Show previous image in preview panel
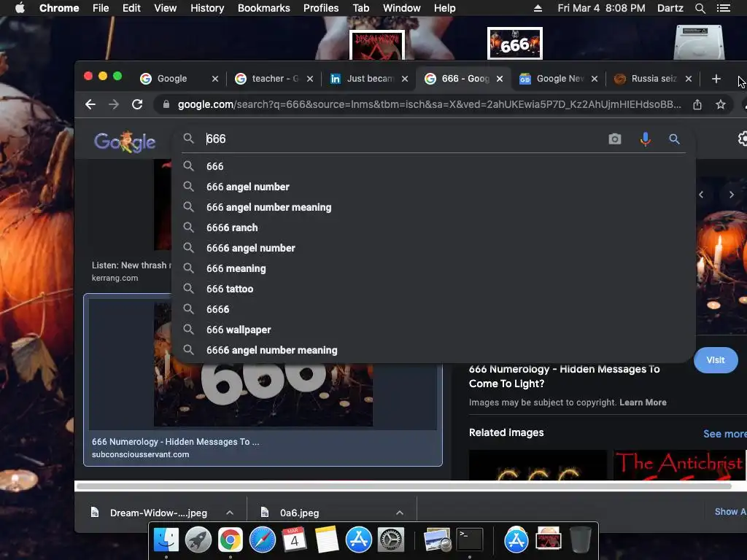This screenshot has height=560, width=747. [701, 194]
